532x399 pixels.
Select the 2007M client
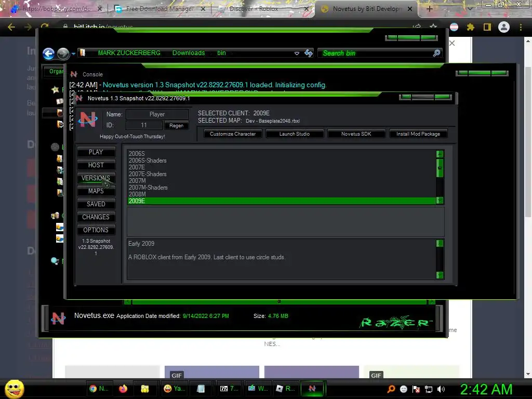(281, 180)
